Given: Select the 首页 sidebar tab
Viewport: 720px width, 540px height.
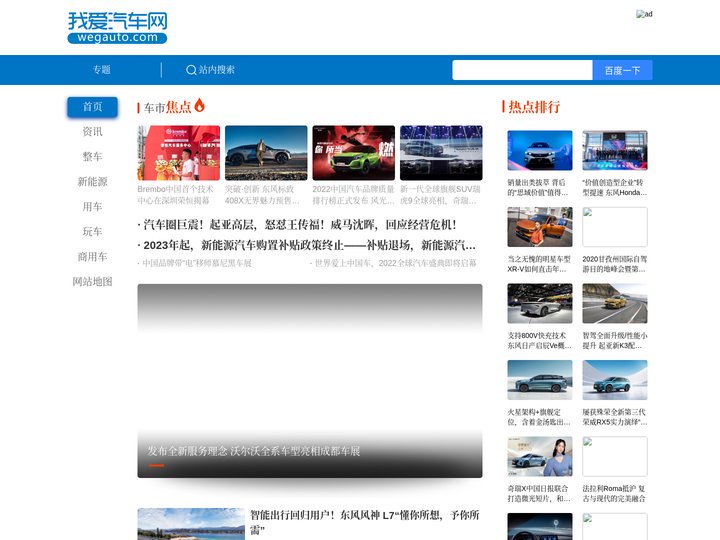Looking at the screenshot, I should tap(92, 107).
